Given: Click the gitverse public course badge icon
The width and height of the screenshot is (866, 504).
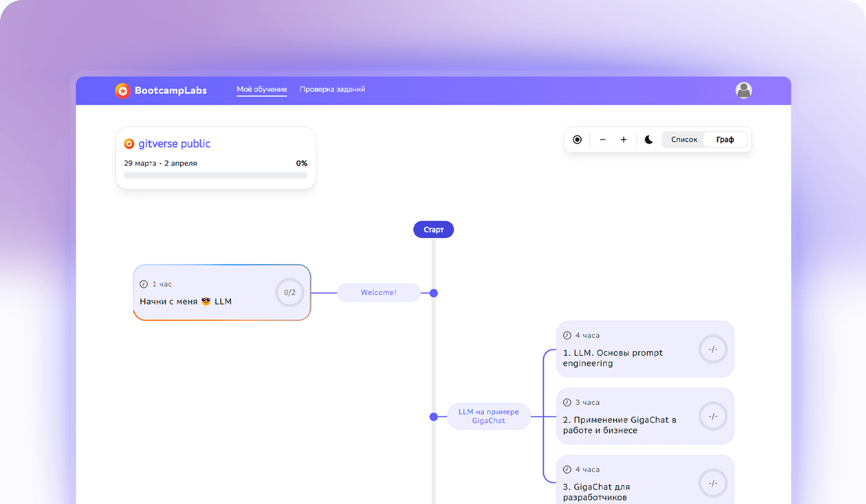Looking at the screenshot, I should [x=129, y=143].
